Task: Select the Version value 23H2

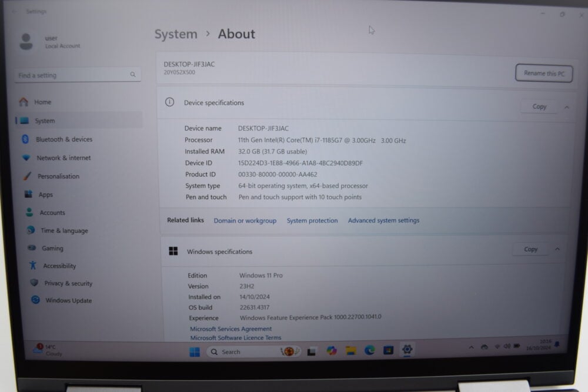Action: [x=247, y=286]
